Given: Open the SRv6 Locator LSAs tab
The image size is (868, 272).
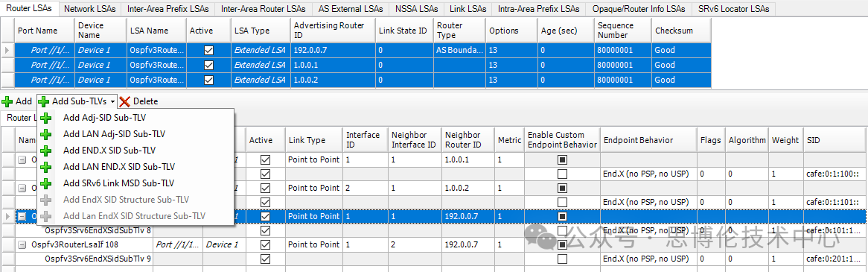Looking at the screenshot, I should 733,9.
